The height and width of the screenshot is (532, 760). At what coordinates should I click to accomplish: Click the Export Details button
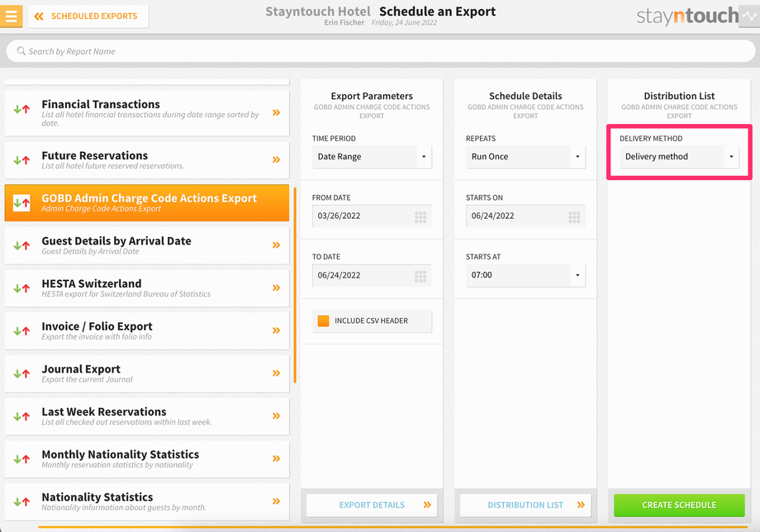[372, 505]
